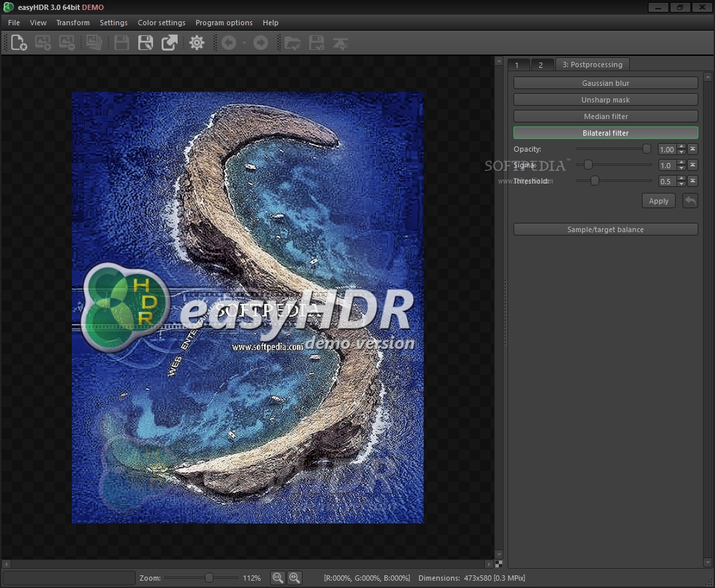715x588 pixels.
Task: Click the HDR preview image
Action: click(x=247, y=307)
